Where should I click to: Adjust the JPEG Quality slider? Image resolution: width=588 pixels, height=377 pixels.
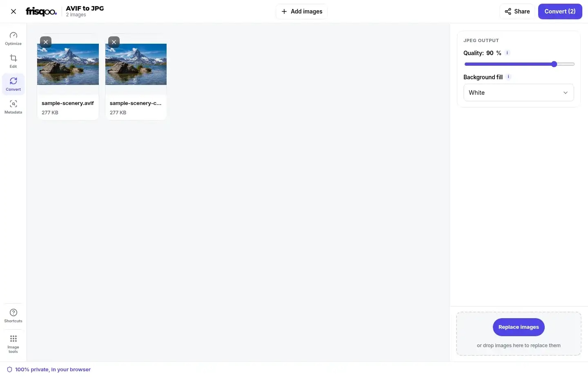pyautogui.click(x=519, y=64)
